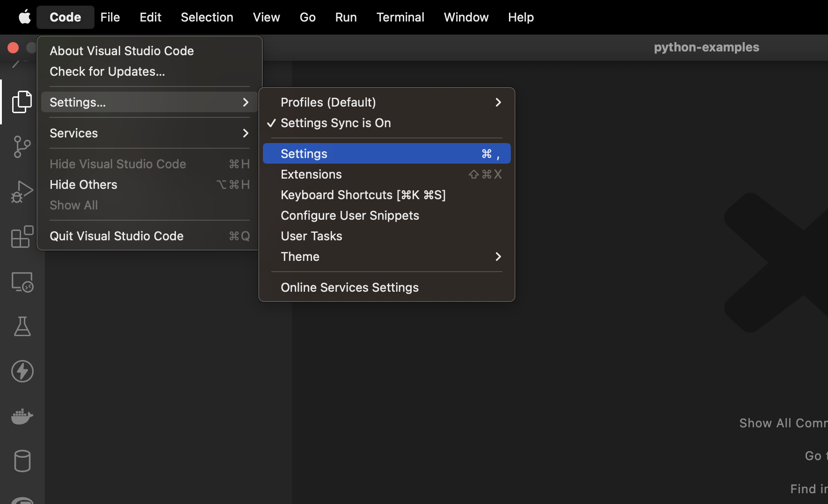Choose Quit Visual Studio Code

click(149, 236)
